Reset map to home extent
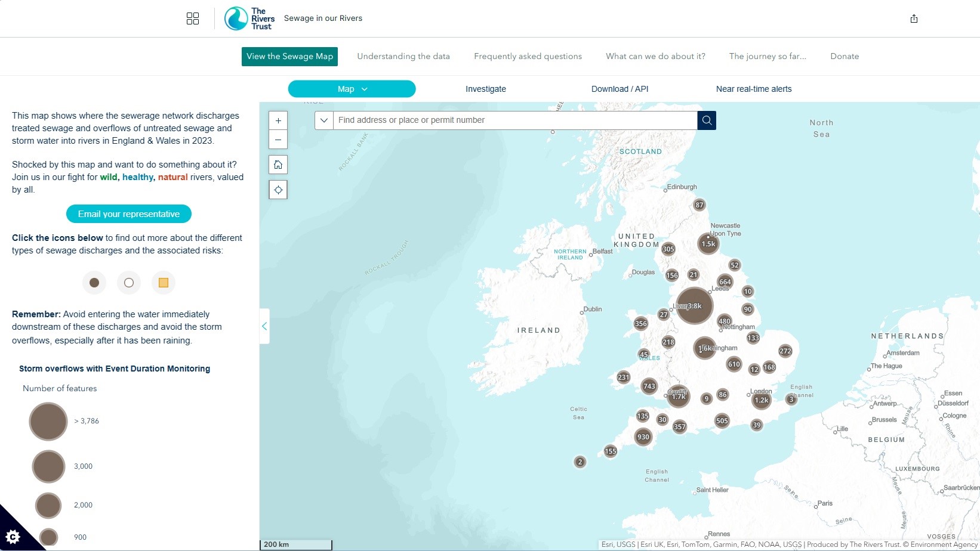This screenshot has width=980, height=551. coord(278,165)
